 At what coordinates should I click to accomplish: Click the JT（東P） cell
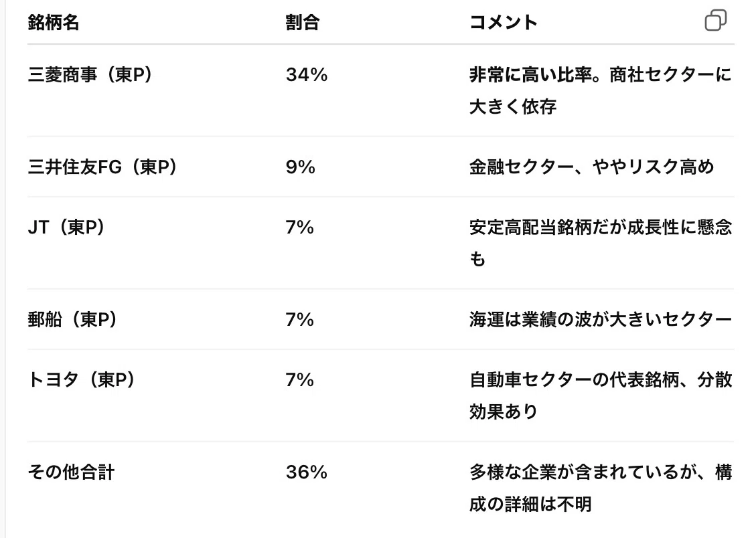pyautogui.click(x=68, y=228)
